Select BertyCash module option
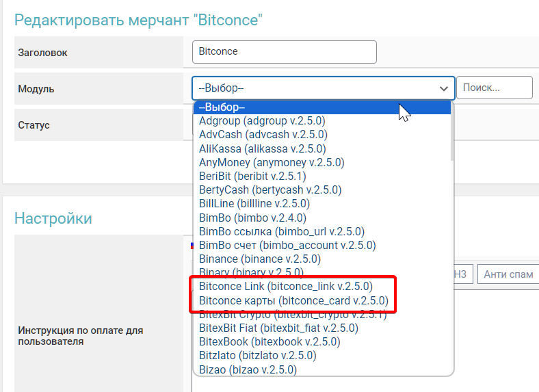 point(270,190)
